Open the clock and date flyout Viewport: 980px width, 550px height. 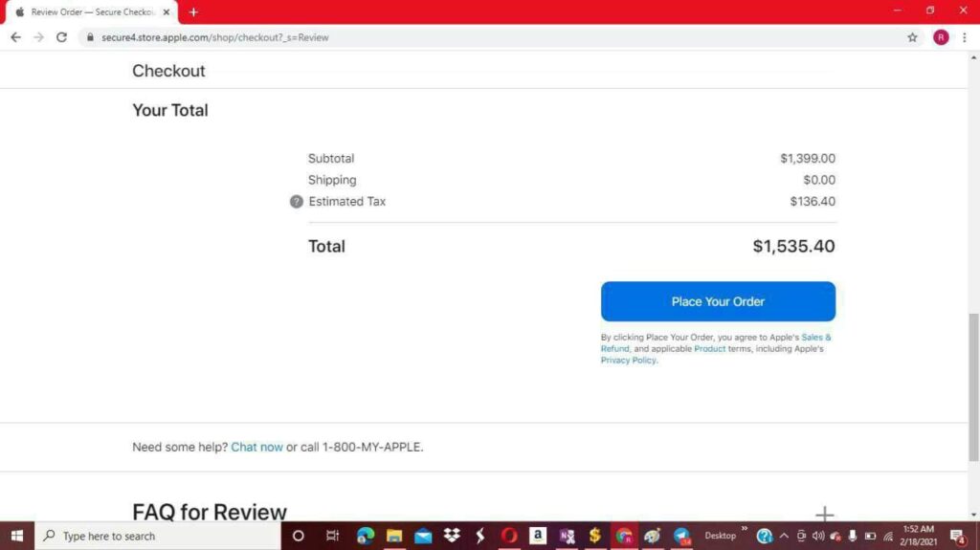918,536
